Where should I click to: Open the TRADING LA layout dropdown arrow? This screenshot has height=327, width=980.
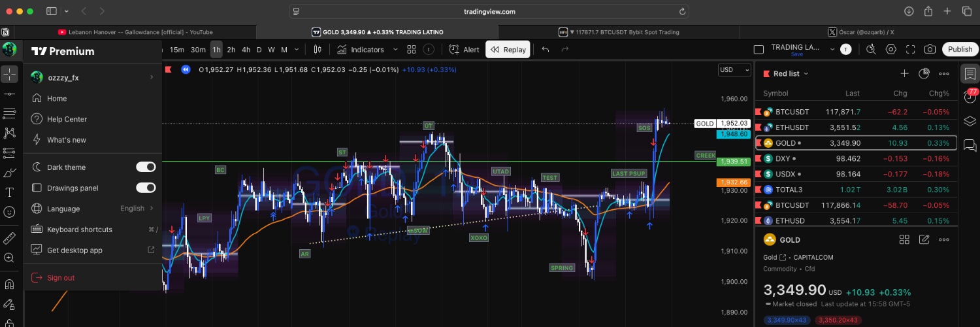(832, 49)
